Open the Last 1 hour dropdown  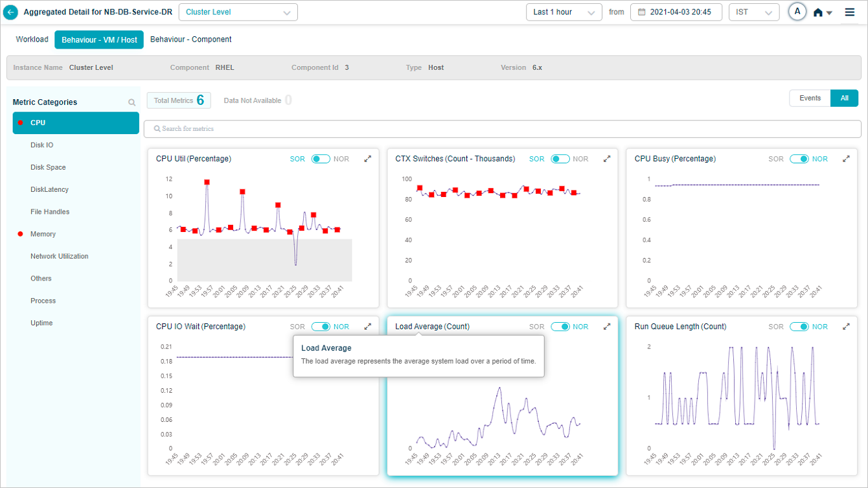pyautogui.click(x=564, y=12)
